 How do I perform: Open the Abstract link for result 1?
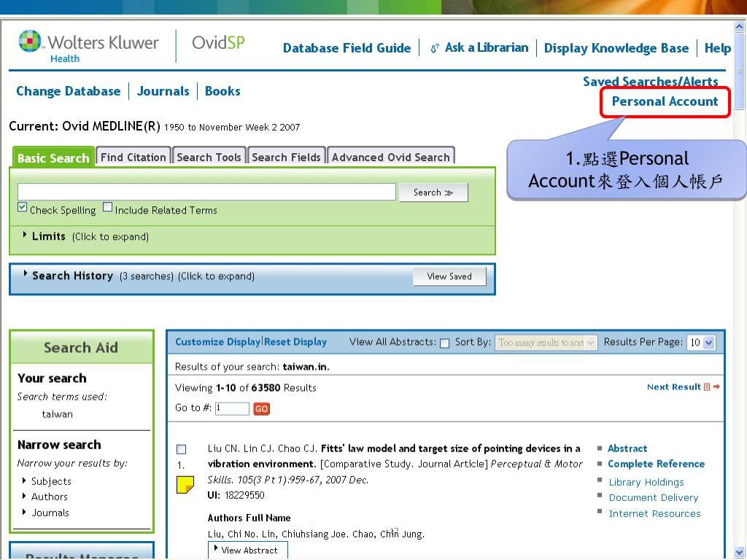click(x=627, y=448)
